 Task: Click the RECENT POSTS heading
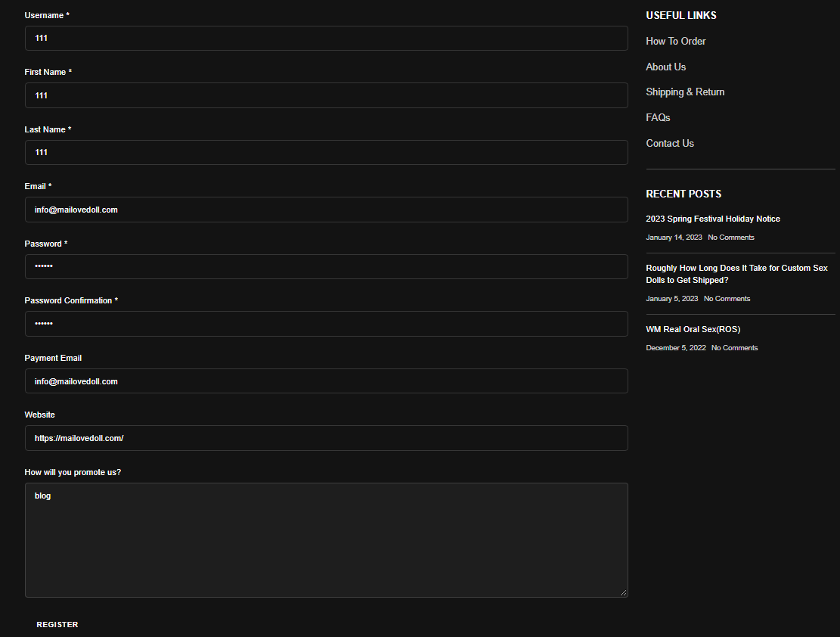[x=683, y=194]
